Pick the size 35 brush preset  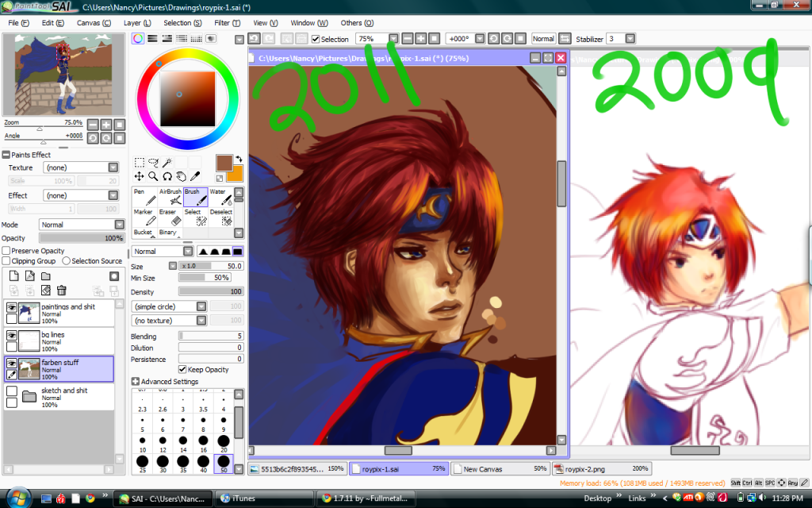coord(183,464)
